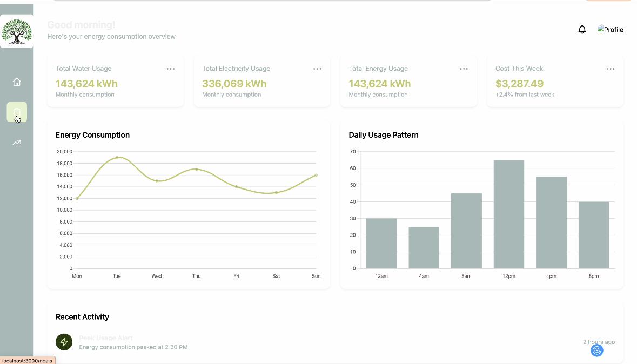
Task: Open options menu on Total Water Usage card
Action: coord(171,69)
